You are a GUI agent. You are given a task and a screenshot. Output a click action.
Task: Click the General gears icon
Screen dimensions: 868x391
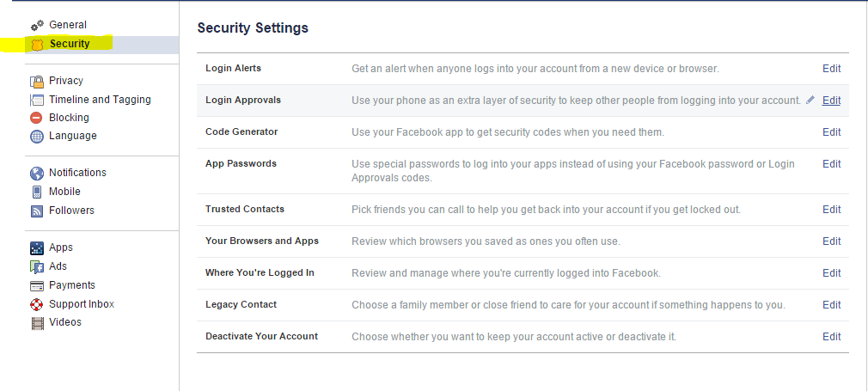(37, 25)
